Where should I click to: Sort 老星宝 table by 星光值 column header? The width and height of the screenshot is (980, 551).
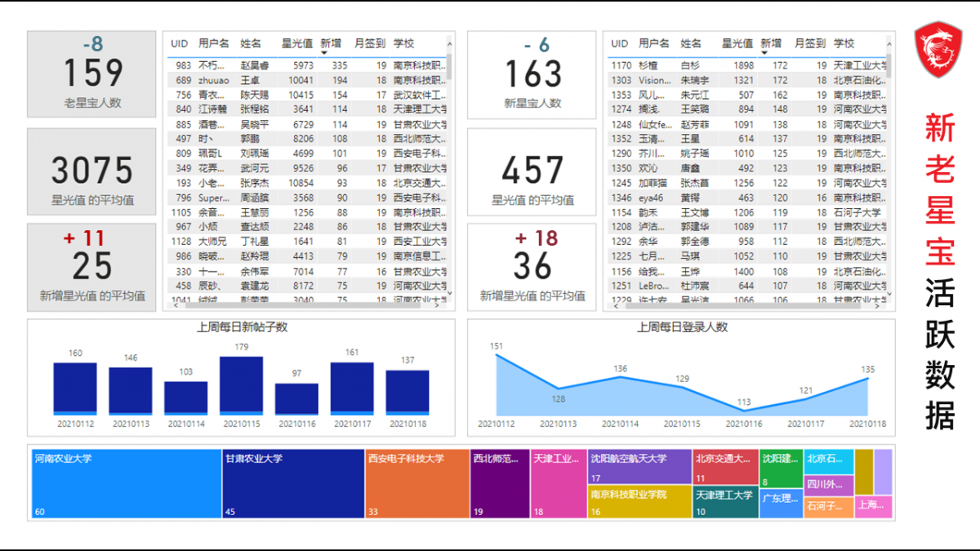point(297,43)
